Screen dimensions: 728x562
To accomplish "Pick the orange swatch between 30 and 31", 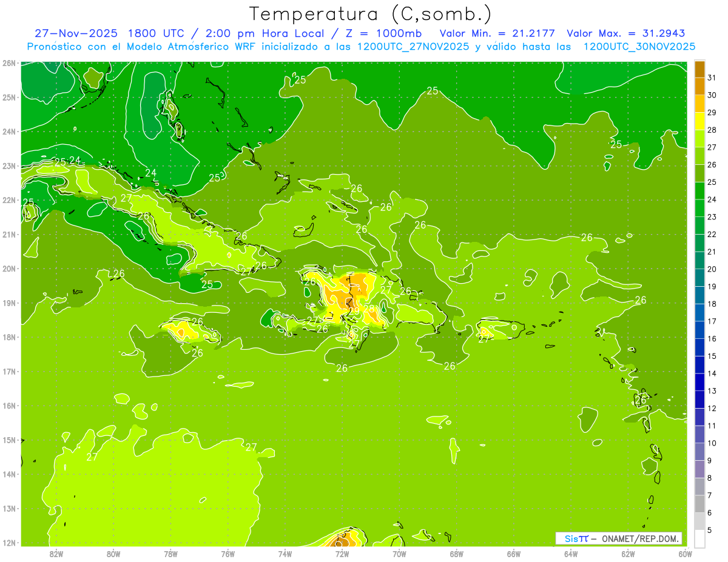I will [699, 86].
